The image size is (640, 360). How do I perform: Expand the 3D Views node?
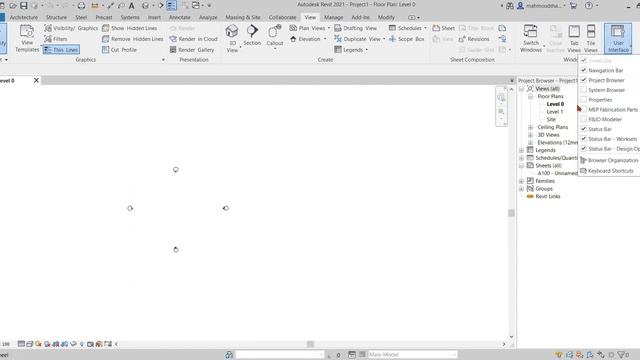click(530, 135)
